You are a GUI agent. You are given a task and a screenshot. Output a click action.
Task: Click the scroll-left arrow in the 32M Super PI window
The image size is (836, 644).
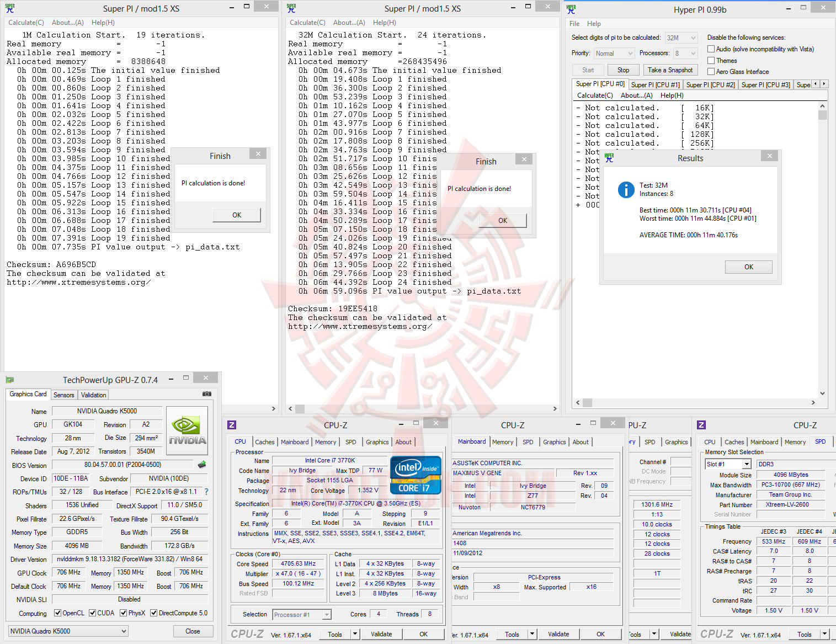(x=291, y=408)
